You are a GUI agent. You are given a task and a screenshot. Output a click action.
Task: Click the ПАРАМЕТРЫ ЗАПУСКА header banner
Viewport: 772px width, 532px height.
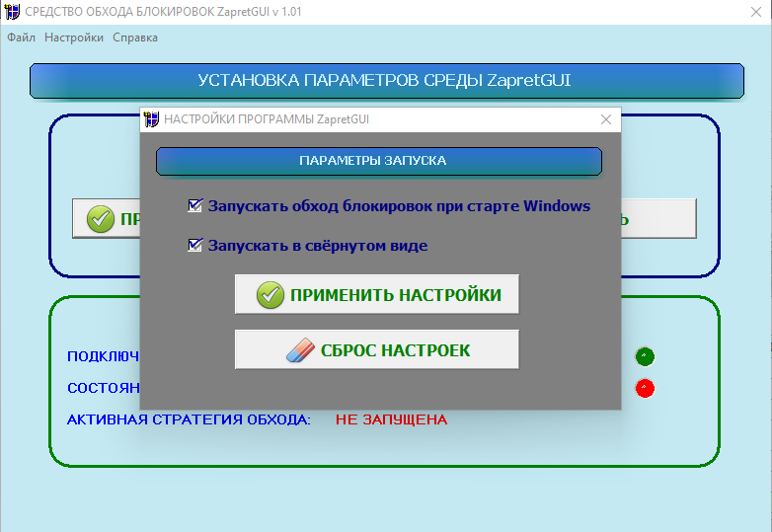pos(379,161)
